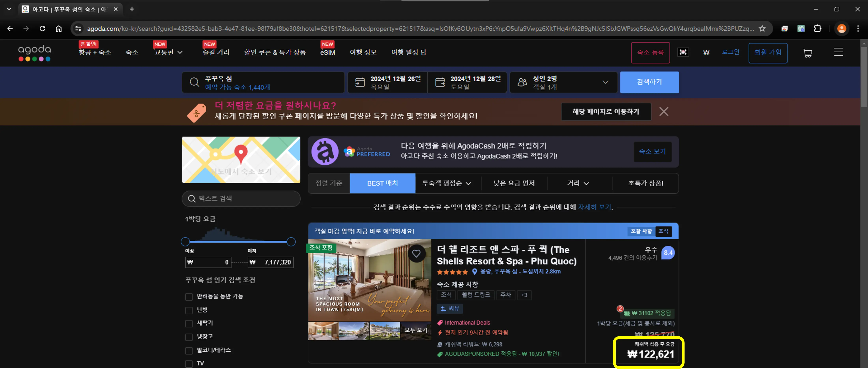Click the 숙소 등록 button
This screenshot has width=868, height=369.
click(x=650, y=53)
